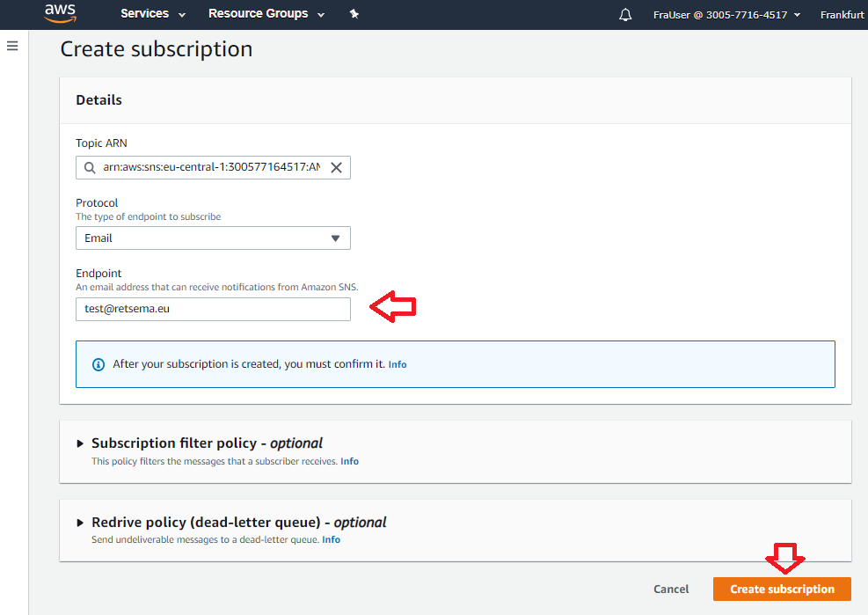The height and width of the screenshot is (615, 868).
Task: Open the hamburger side navigation menu
Action: pyautogui.click(x=12, y=46)
